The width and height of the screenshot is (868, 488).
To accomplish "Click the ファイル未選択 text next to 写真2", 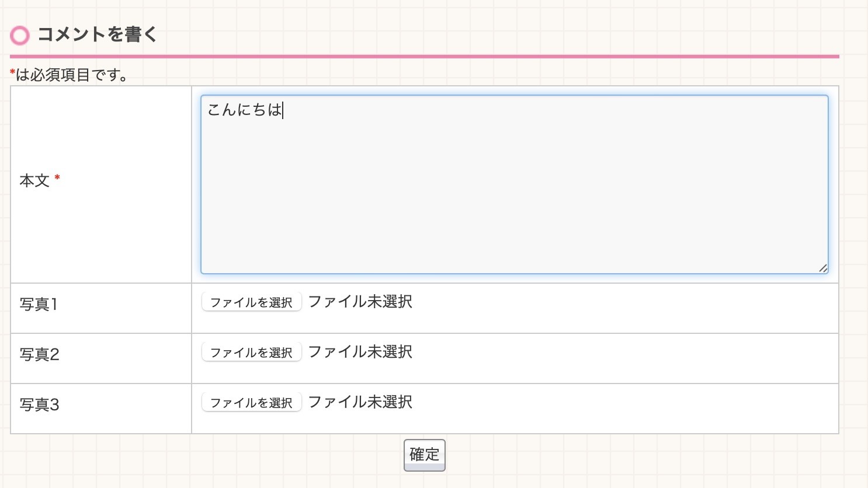I will [x=360, y=352].
